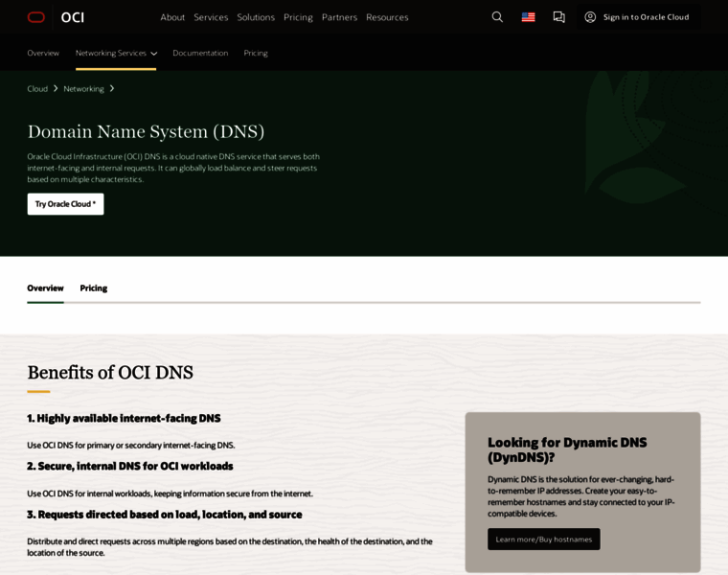Click the Try Oracle Cloud button

65,204
